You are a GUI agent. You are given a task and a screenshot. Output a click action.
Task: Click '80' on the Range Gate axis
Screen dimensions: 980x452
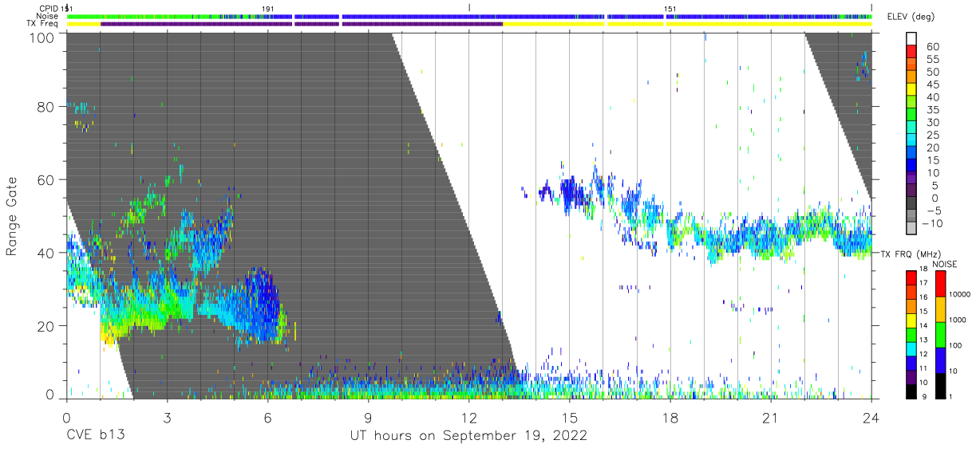pos(45,107)
